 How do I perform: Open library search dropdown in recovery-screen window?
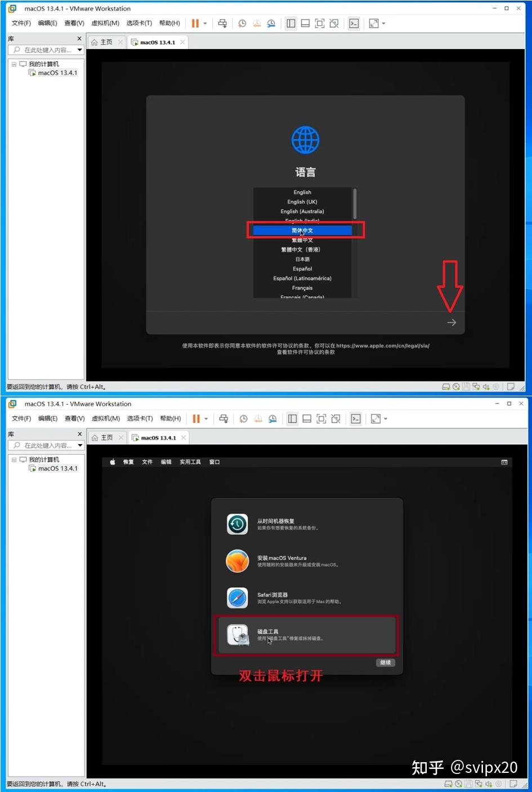click(x=80, y=445)
